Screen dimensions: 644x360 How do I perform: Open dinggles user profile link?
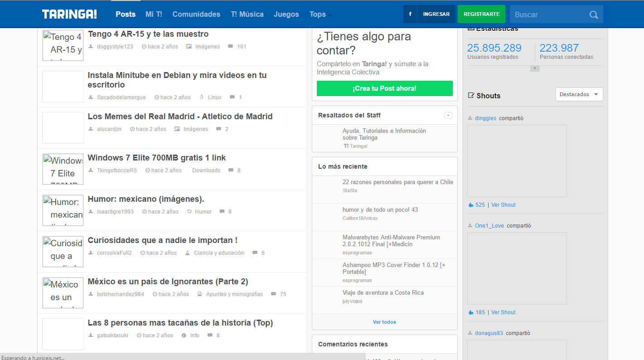click(485, 118)
